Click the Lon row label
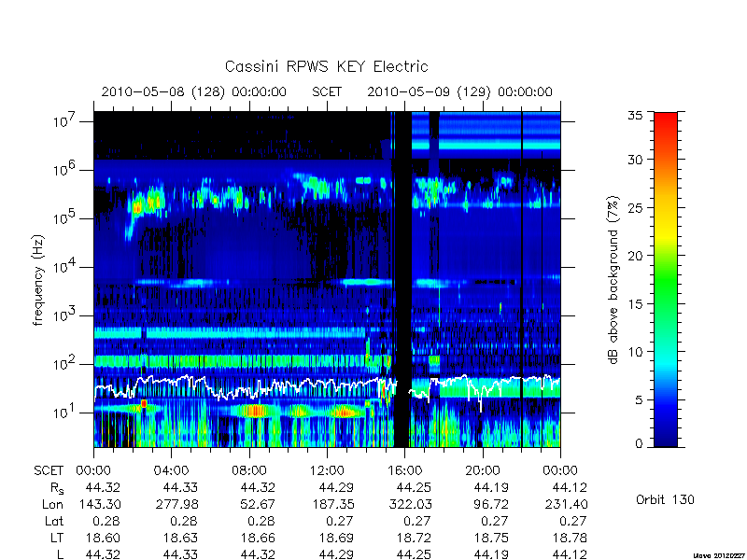This screenshot has height=560, width=747. pos(53,504)
